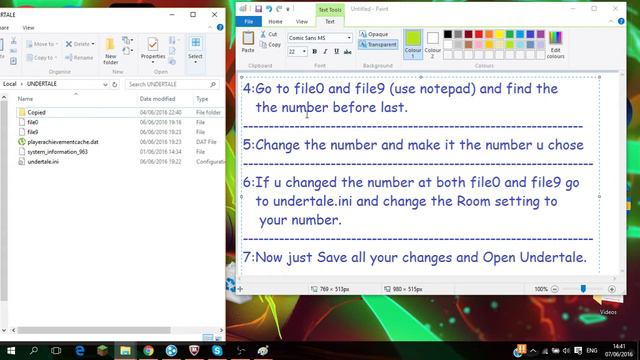Screen dimensions: 640x360
Task: Pick the black colour swatch
Action: tap(448, 34)
